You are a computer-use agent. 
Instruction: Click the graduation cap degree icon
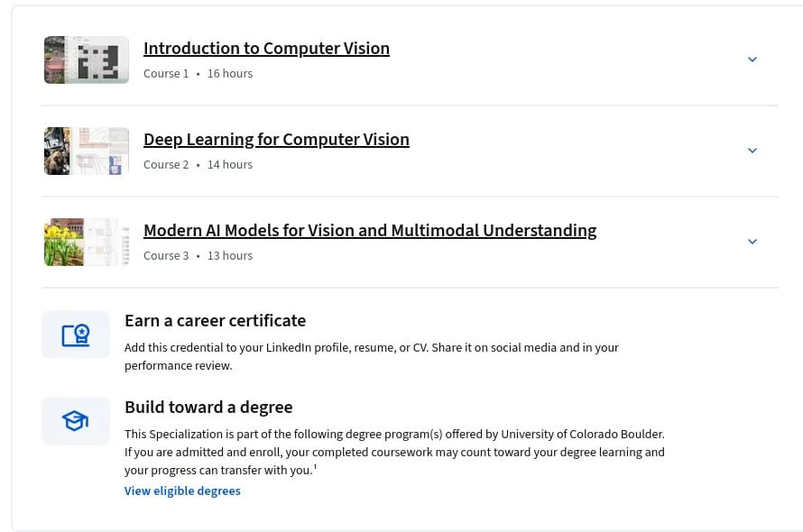tap(75, 421)
